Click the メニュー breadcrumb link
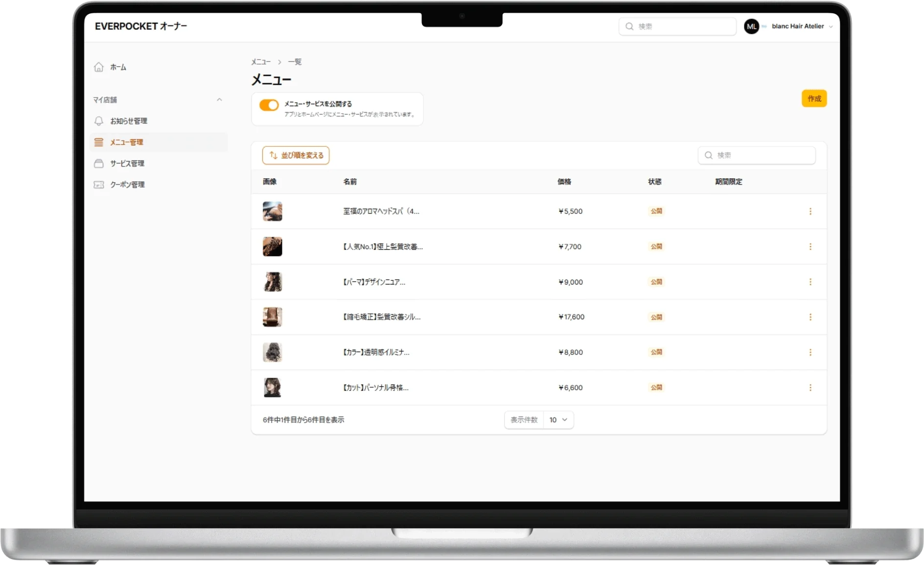 point(261,62)
